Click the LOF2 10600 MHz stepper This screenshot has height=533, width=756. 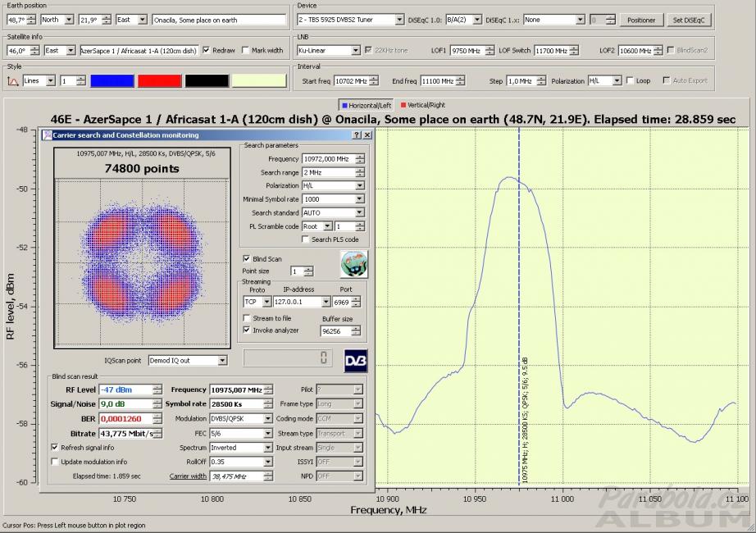658,50
